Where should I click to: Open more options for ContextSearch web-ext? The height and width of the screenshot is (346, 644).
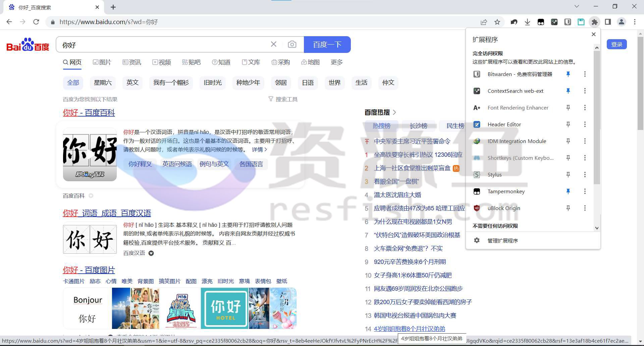[x=585, y=91]
